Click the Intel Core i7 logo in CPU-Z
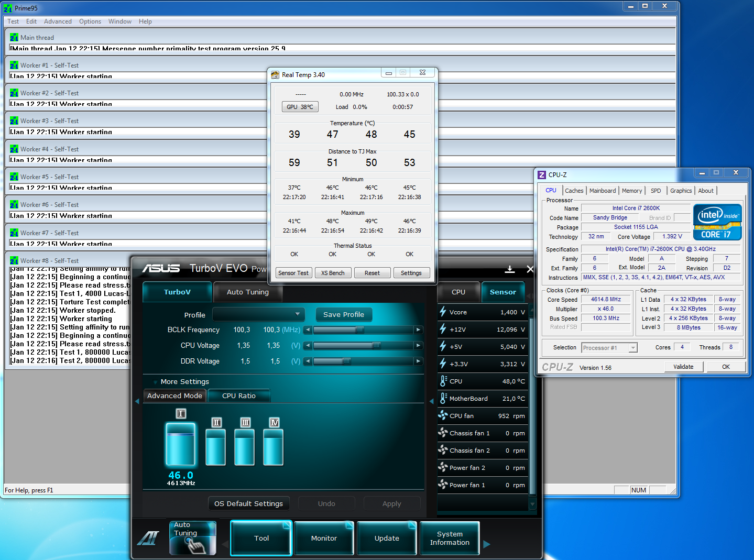 coord(717,222)
